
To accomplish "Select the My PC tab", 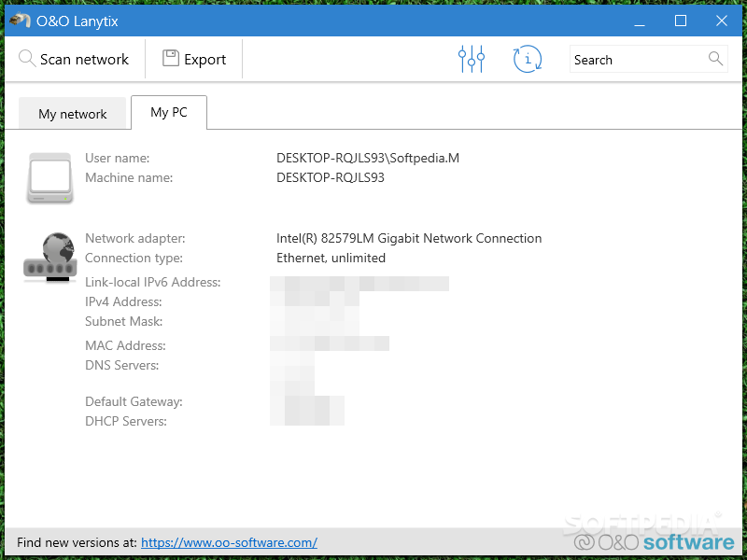I will (x=169, y=112).
